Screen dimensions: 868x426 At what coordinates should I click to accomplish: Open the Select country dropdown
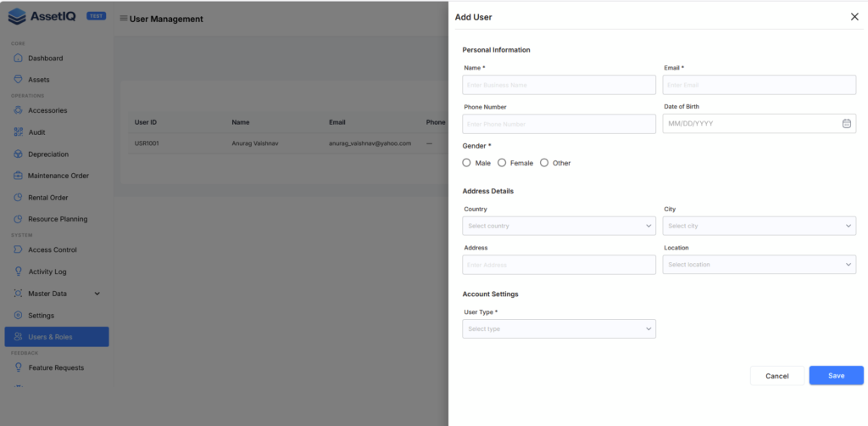tap(559, 226)
